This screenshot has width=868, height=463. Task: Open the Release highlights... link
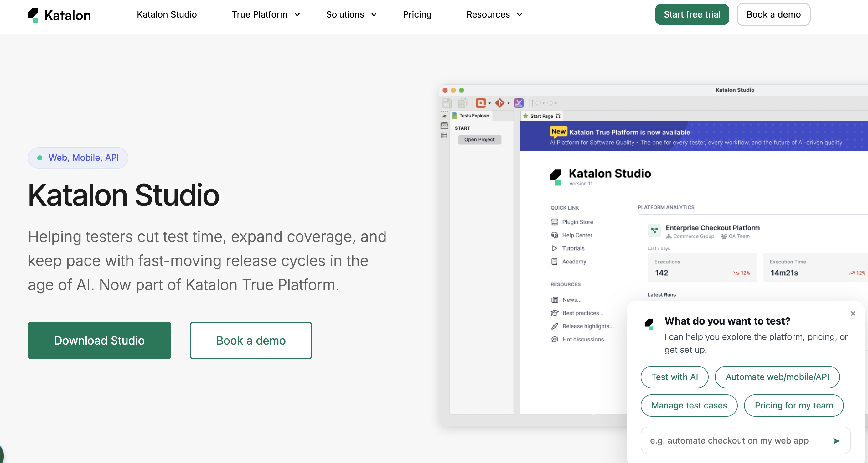pos(588,326)
